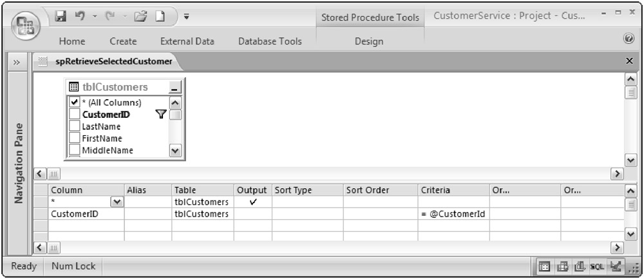Close the spRetrieveSelectedCustomer document tab
This screenshot has height=279, width=644.
[x=629, y=61]
